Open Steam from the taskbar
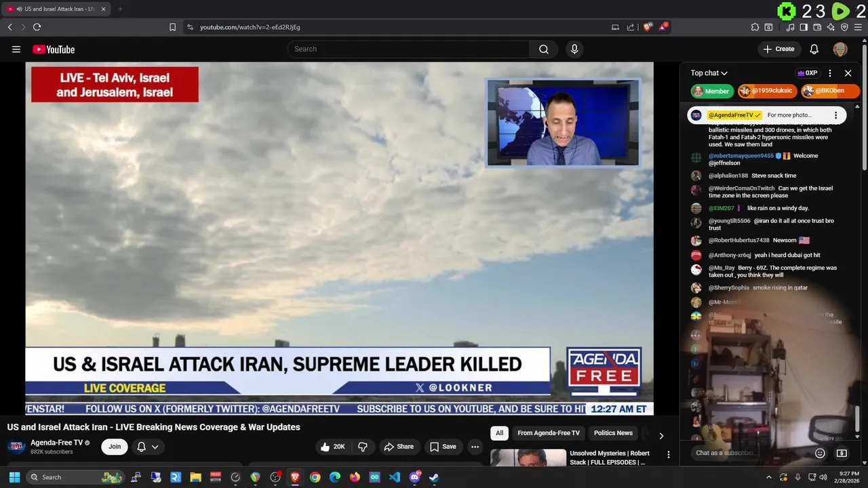868x488 pixels. point(434,477)
